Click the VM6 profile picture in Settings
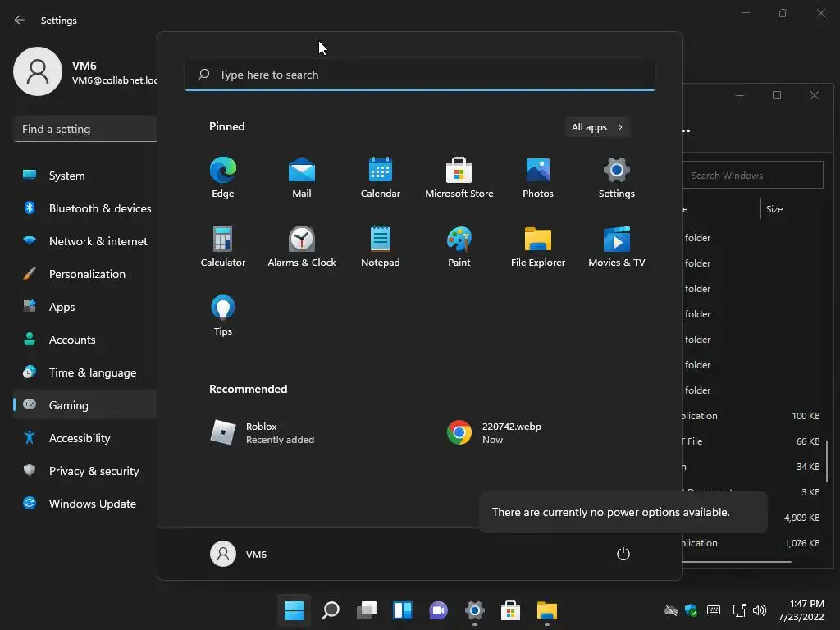The image size is (840, 630). [x=38, y=71]
